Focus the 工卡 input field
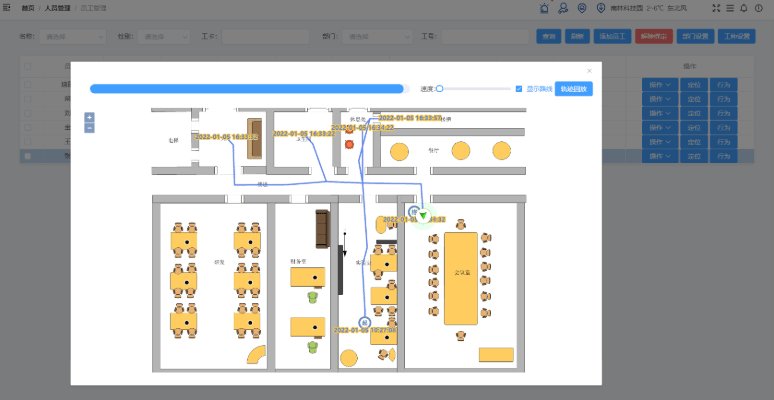Image resolution: width=774 pixels, height=400 pixels. [266, 36]
